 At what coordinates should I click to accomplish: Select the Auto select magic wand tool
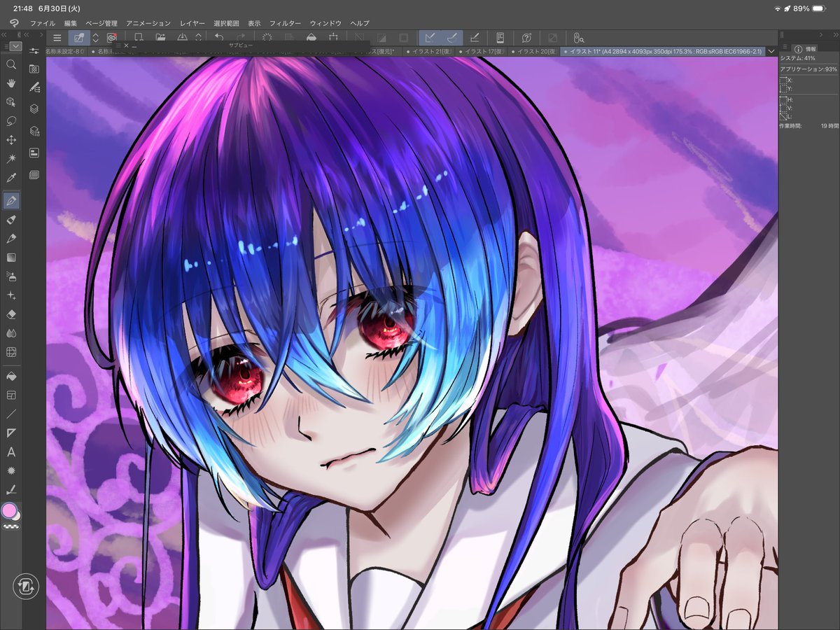pyautogui.click(x=11, y=159)
